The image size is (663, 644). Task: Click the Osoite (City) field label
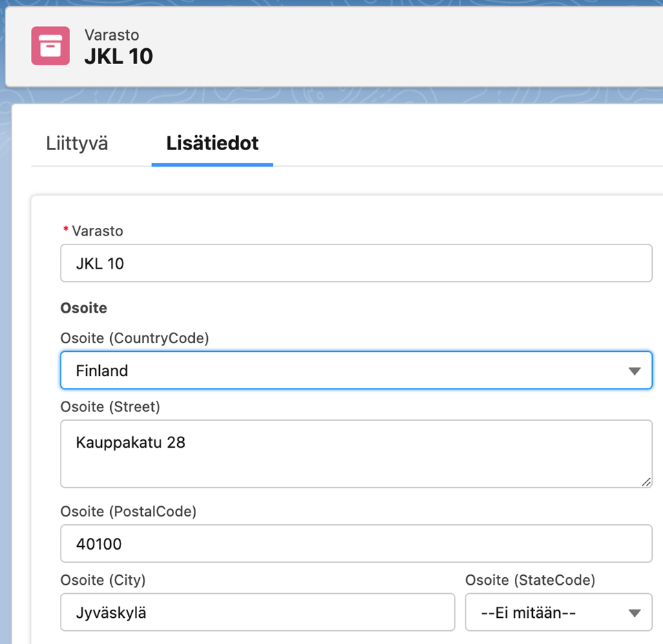click(103, 580)
